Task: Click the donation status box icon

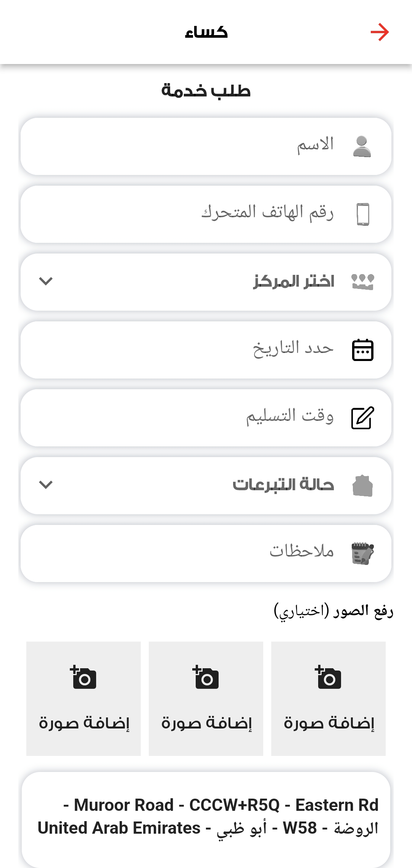Action: point(362,486)
